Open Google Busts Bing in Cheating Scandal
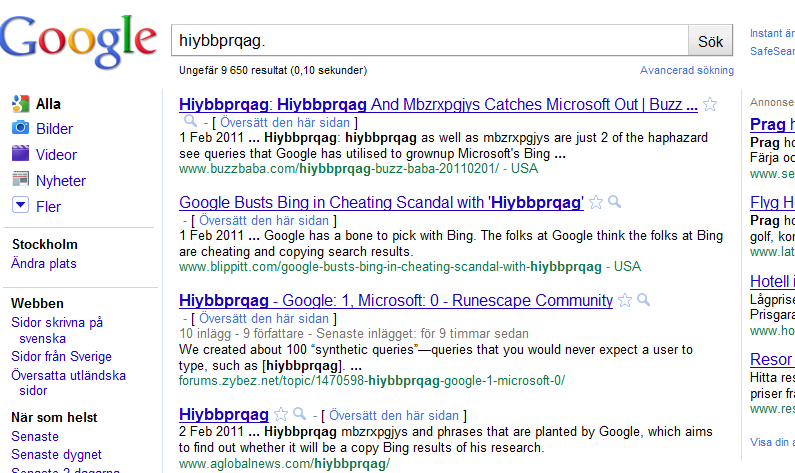Screen dimensions: 795x473 click(381, 202)
